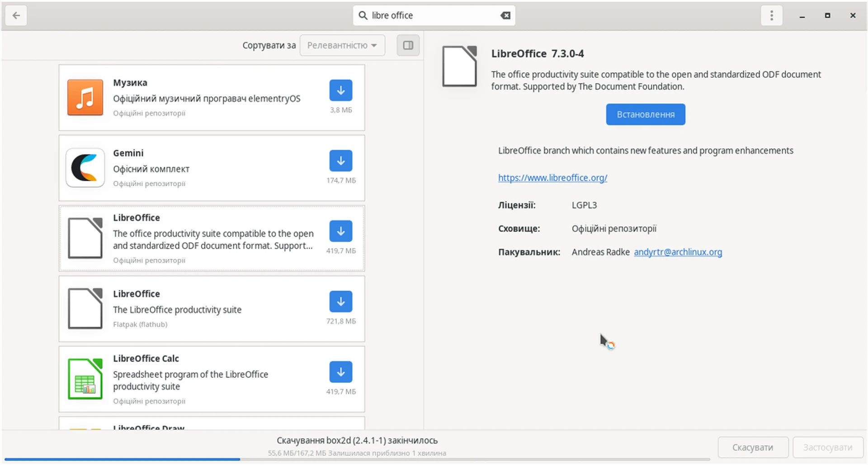This screenshot has width=868, height=465.
Task: Click the LibreOffice 419,7 МБ document icon
Action: tap(85, 238)
